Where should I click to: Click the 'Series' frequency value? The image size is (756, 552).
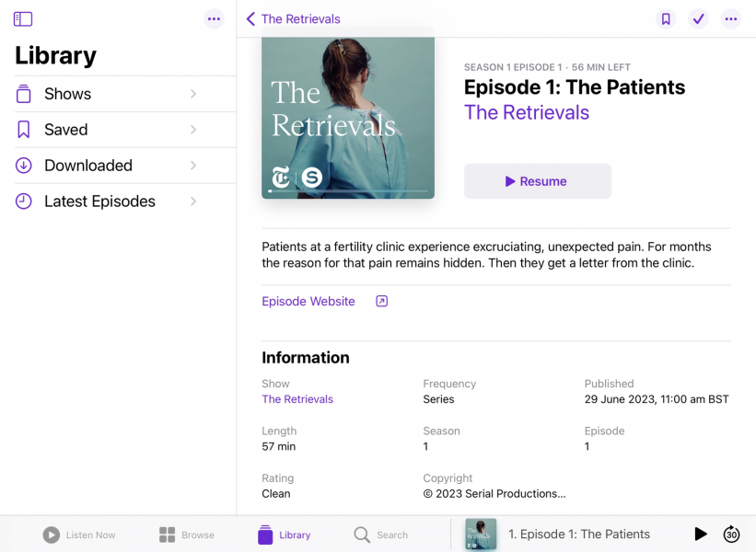[x=438, y=399]
